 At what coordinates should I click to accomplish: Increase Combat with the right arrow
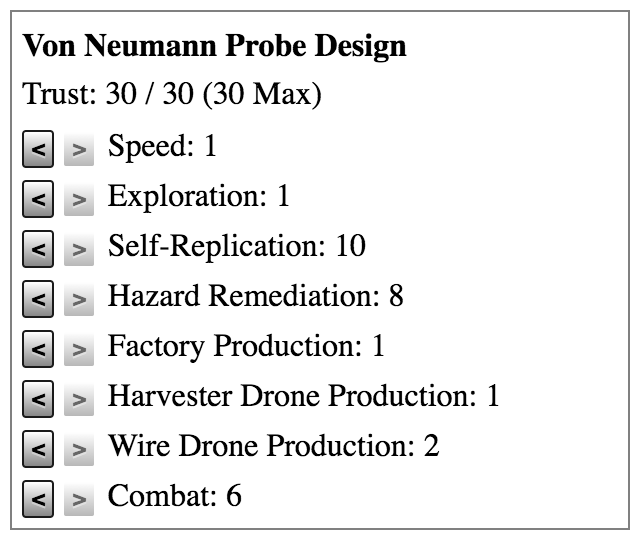pos(78,498)
